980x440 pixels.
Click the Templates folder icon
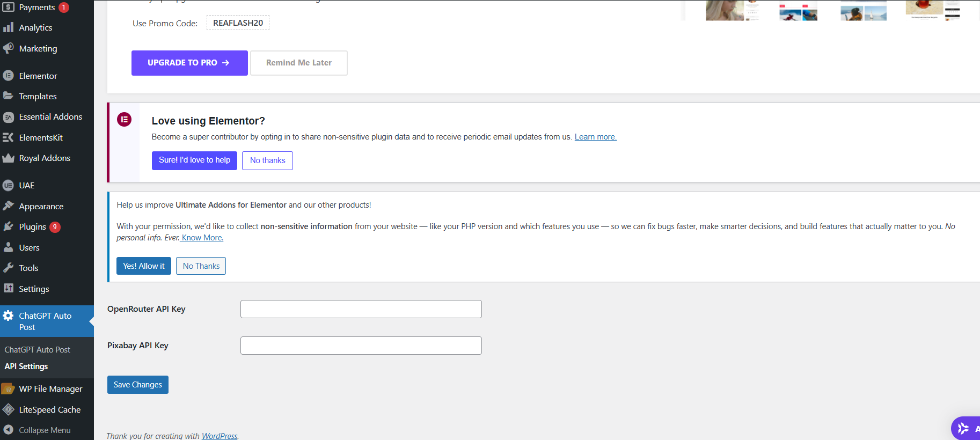tap(8, 96)
